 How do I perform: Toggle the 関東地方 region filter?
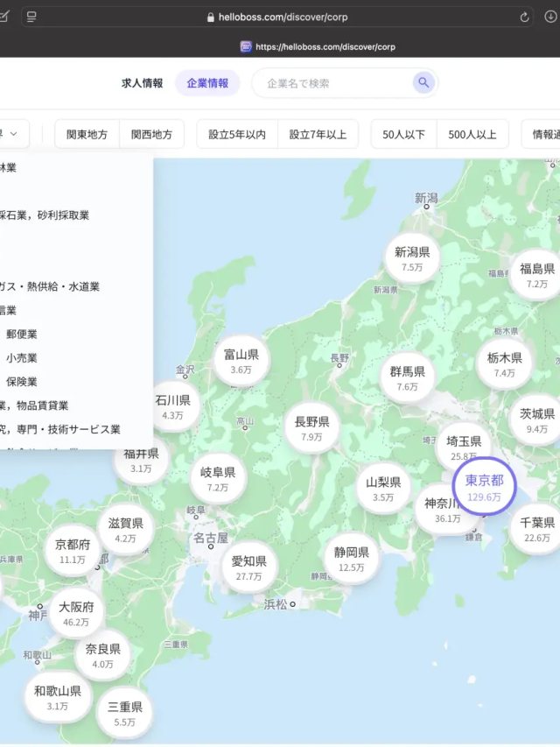pyautogui.click(x=87, y=134)
